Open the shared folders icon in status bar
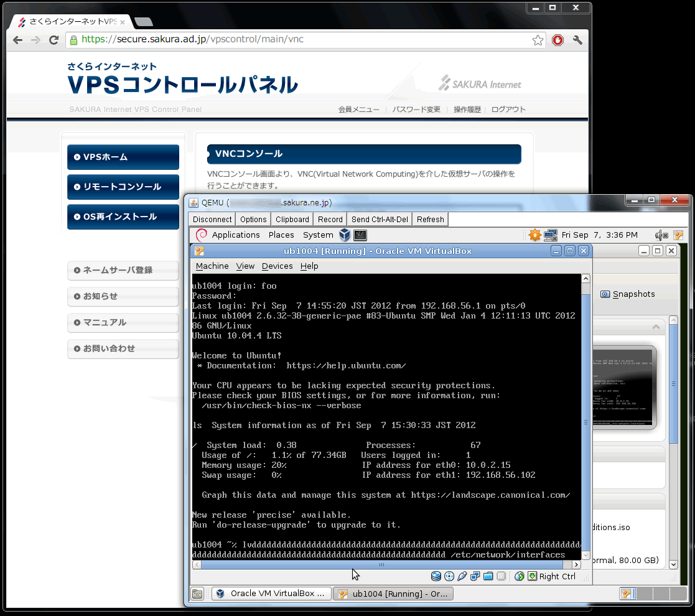This screenshot has width=695, height=616. pos(488,576)
